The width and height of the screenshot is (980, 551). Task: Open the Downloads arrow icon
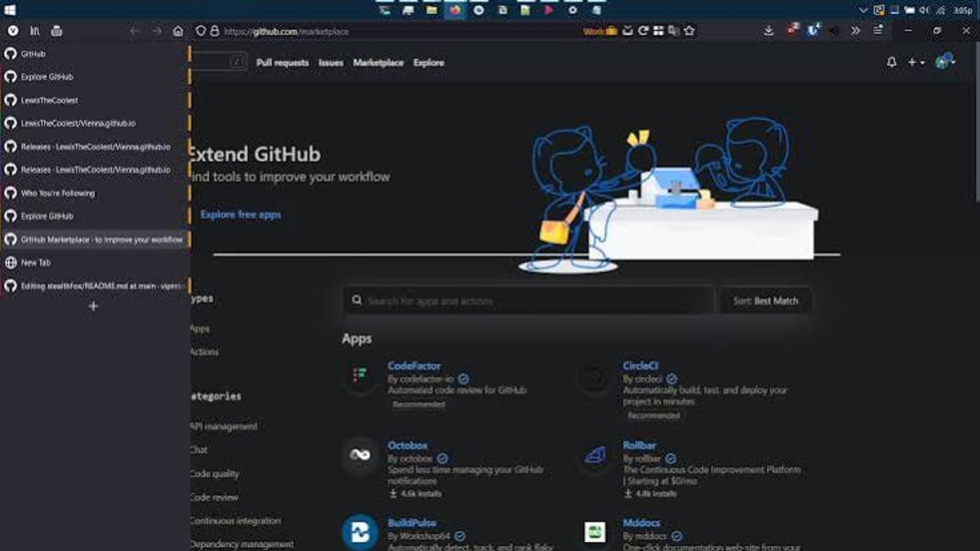pos(768,31)
